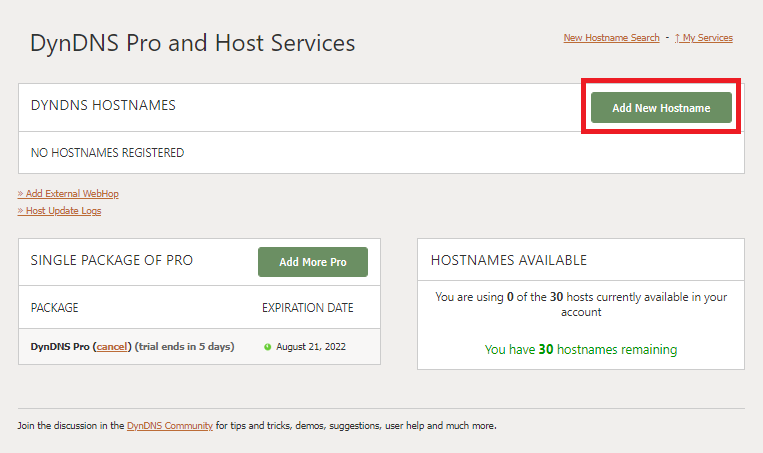Click the EXPIRATION DATE column header
763x453 pixels.
[x=308, y=308]
